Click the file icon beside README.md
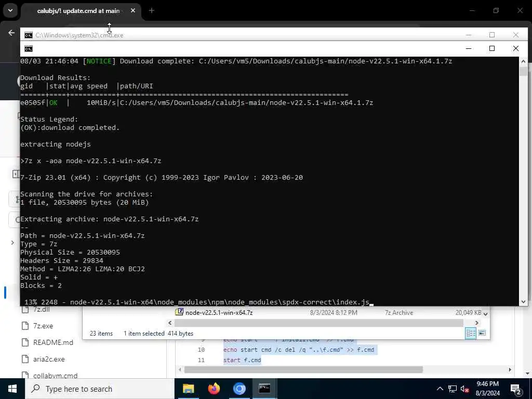532x399 pixels. 25,343
